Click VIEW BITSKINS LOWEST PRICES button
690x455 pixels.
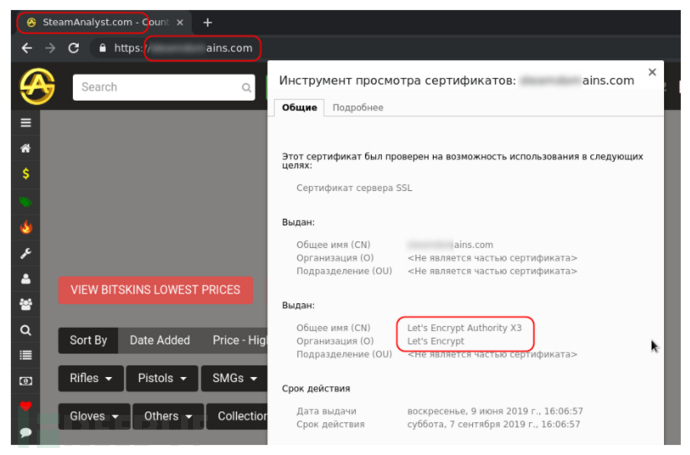click(x=155, y=290)
